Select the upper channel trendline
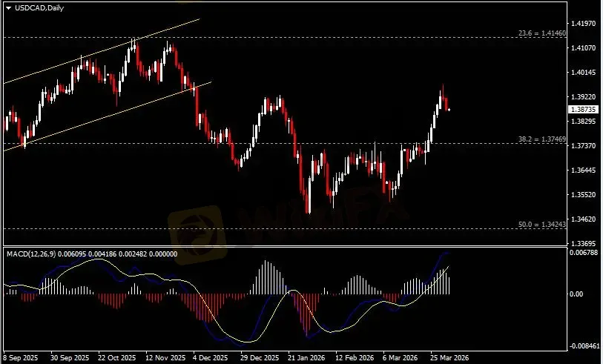 point(102,50)
